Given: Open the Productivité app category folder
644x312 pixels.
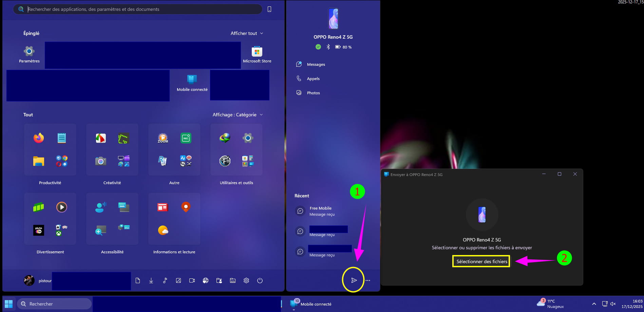Looking at the screenshot, I should [50, 150].
